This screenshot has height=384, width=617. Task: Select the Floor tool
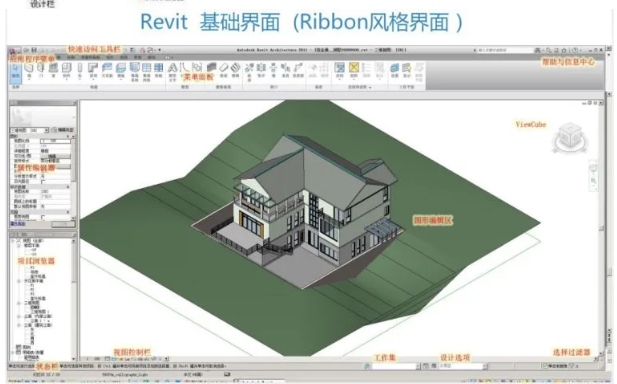click(x=121, y=71)
